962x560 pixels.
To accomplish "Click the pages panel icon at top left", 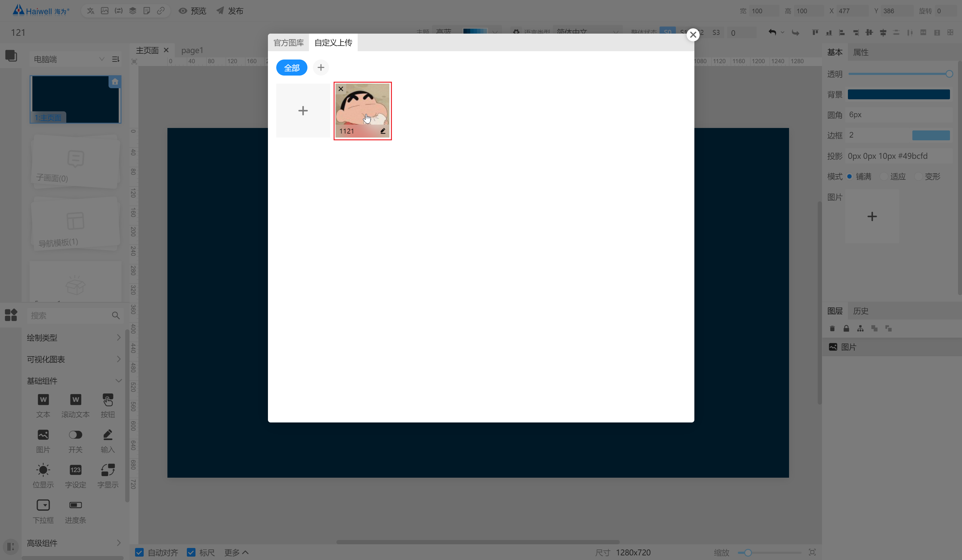I will coord(11,56).
